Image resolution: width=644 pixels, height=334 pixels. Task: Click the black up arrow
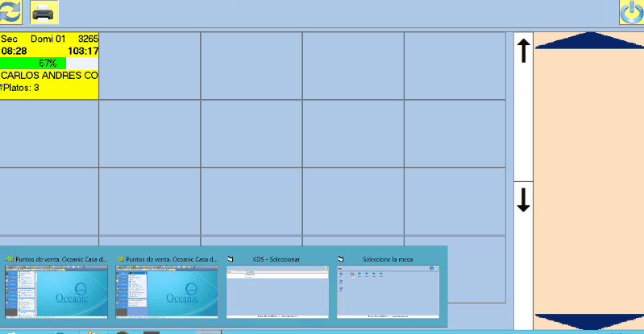[523, 51]
